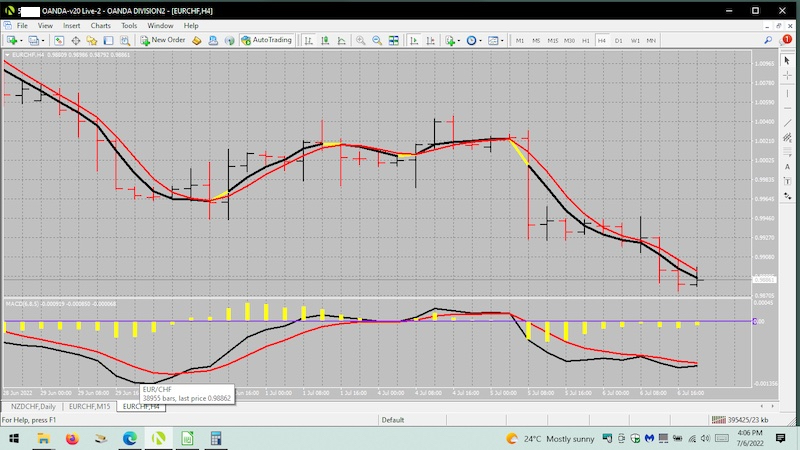Select the equidistant channel tool
The image size is (800, 450).
click(787, 137)
